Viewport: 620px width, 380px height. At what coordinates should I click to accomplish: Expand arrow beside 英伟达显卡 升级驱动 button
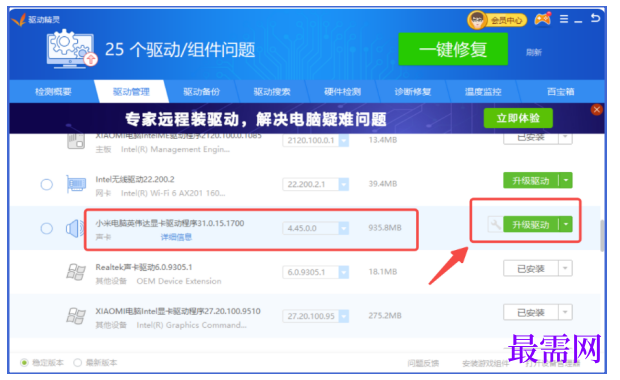[566, 225]
